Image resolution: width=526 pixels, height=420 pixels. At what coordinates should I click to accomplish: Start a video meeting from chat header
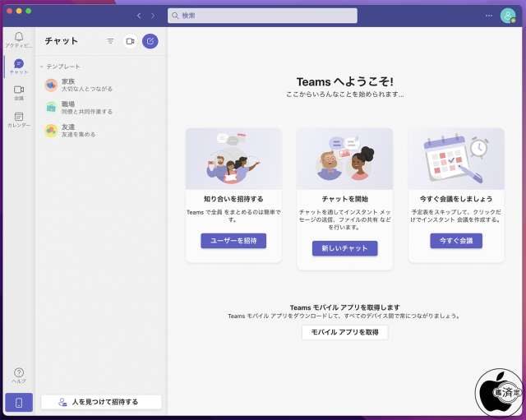pos(130,41)
